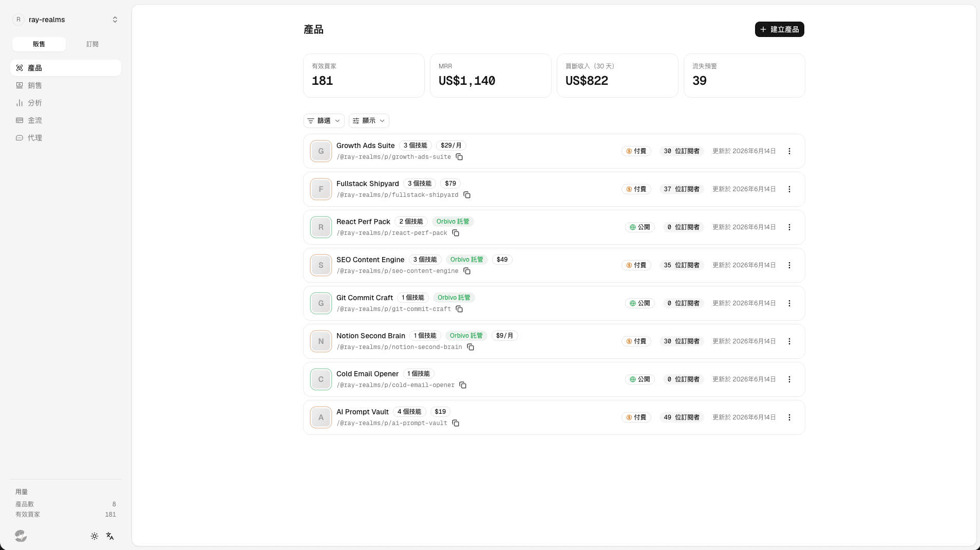Go to 產品 in the sidebar
This screenshot has width=980, height=550.
coord(66,68)
